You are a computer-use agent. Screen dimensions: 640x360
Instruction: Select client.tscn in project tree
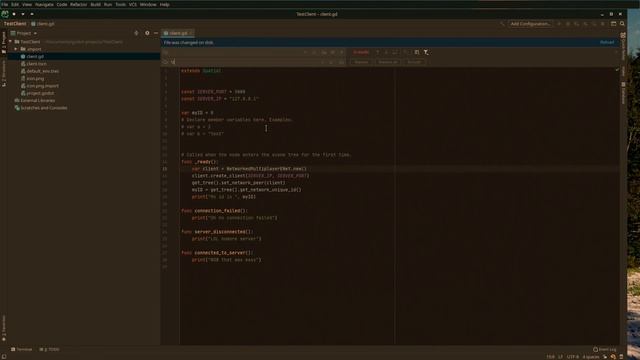tap(36, 64)
